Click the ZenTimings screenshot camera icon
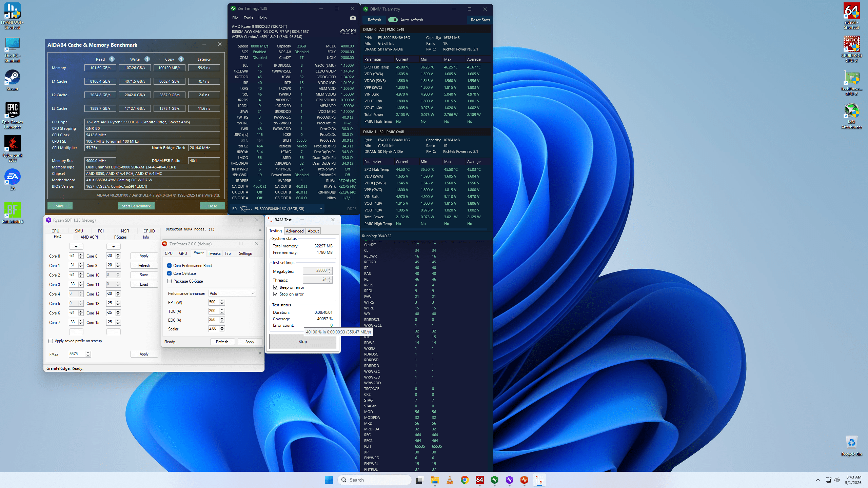The image size is (868, 488). point(353,18)
